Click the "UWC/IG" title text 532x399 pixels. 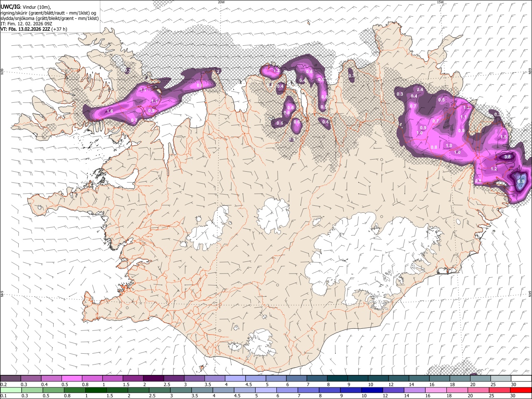pyautogui.click(x=10, y=7)
